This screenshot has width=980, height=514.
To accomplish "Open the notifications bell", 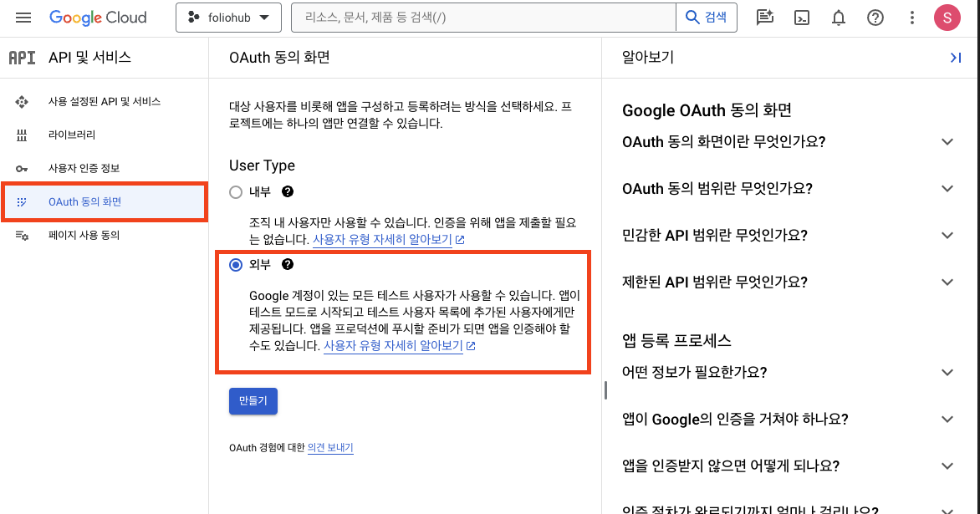I will (x=839, y=18).
